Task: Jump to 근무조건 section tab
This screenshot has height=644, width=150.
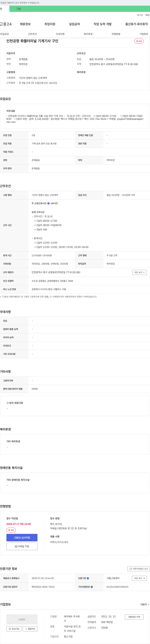Action: coord(32,34)
